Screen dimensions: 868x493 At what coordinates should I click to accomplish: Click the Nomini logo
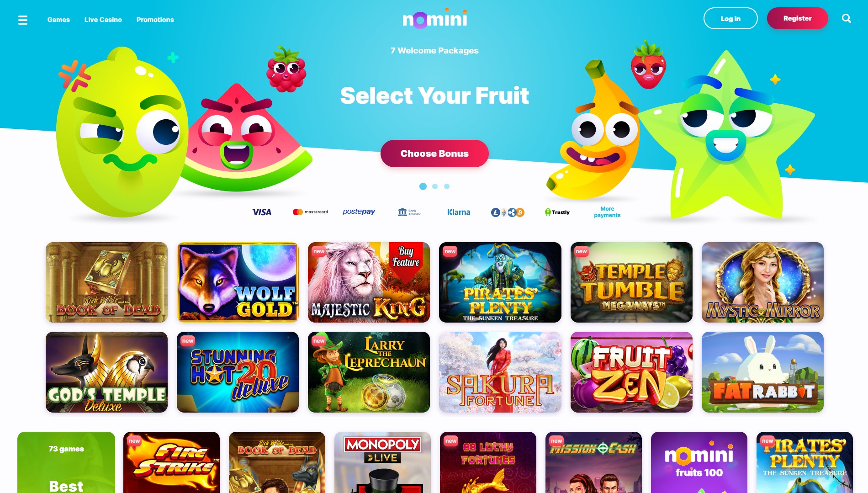coord(434,19)
